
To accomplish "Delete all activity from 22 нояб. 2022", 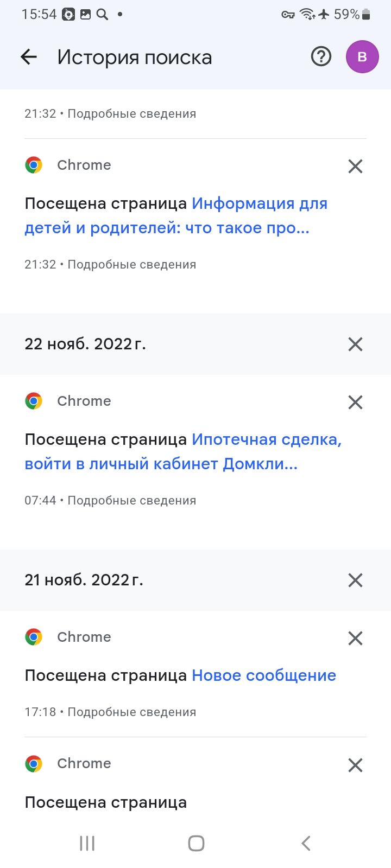I will [355, 344].
